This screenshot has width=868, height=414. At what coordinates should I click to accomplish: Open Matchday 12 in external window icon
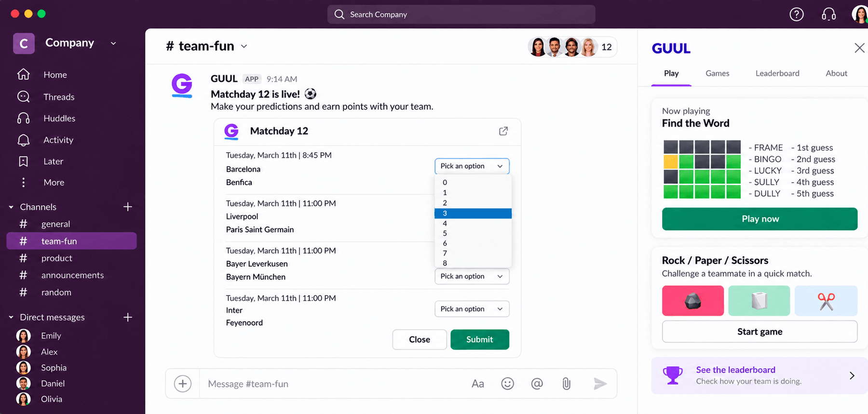[503, 131]
